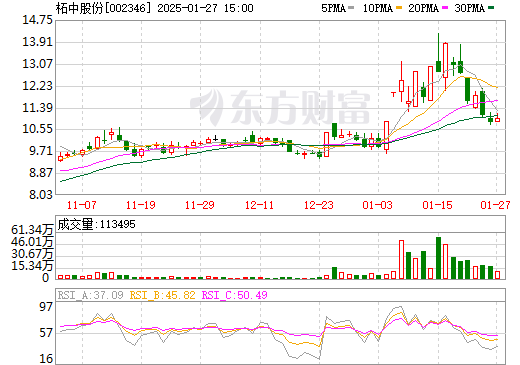This screenshot has width=520, height=365.
Task: Click the orange 10PMA legend color marker
Action: (399, 8)
